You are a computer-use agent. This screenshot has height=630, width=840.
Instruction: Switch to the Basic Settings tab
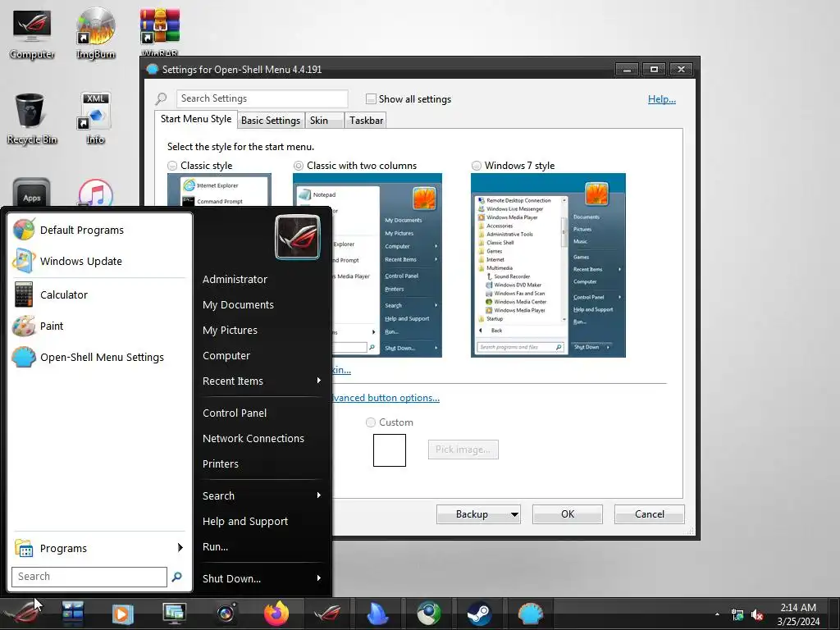click(271, 120)
